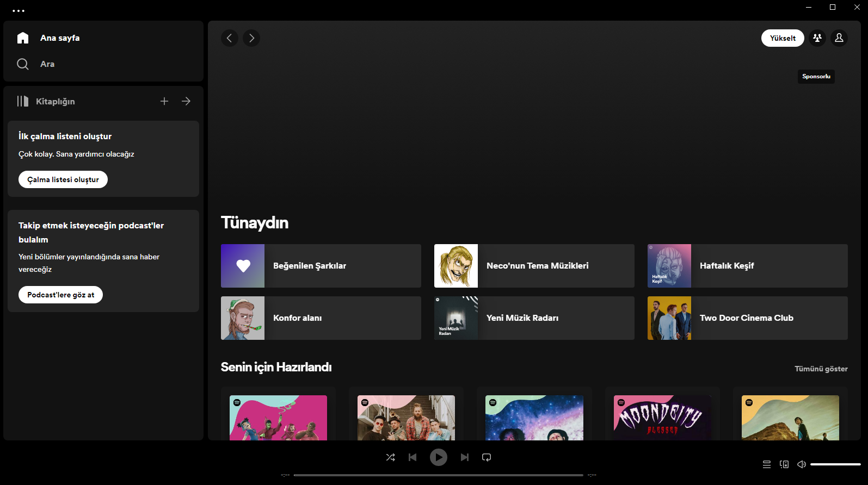868x485 pixels.
Task: Click the Sponsorlu label
Action: point(816,77)
